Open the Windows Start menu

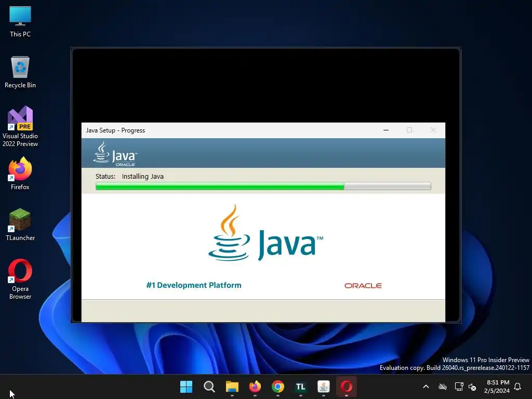[187, 387]
